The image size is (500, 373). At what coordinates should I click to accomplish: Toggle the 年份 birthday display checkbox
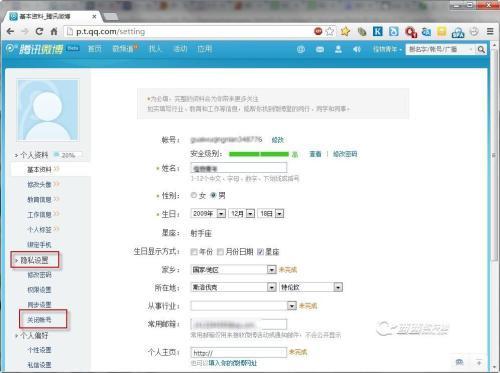pyautogui.click(x=194, y=252)
